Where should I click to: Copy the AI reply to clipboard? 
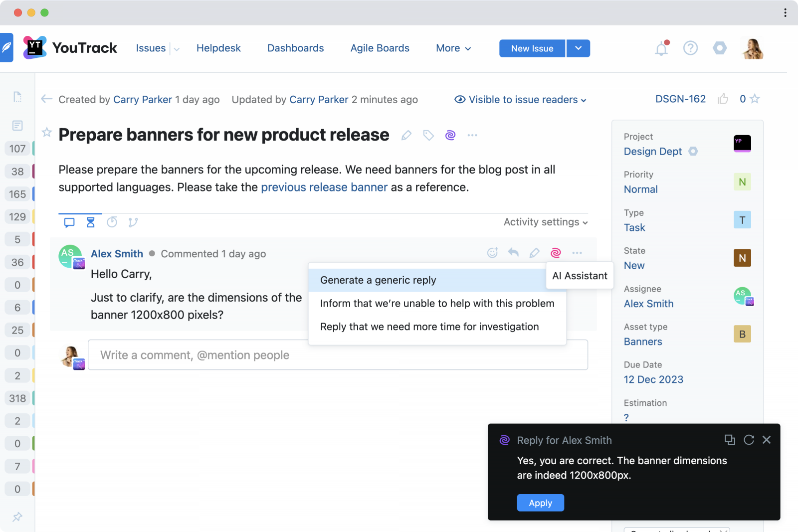[730, 440]
